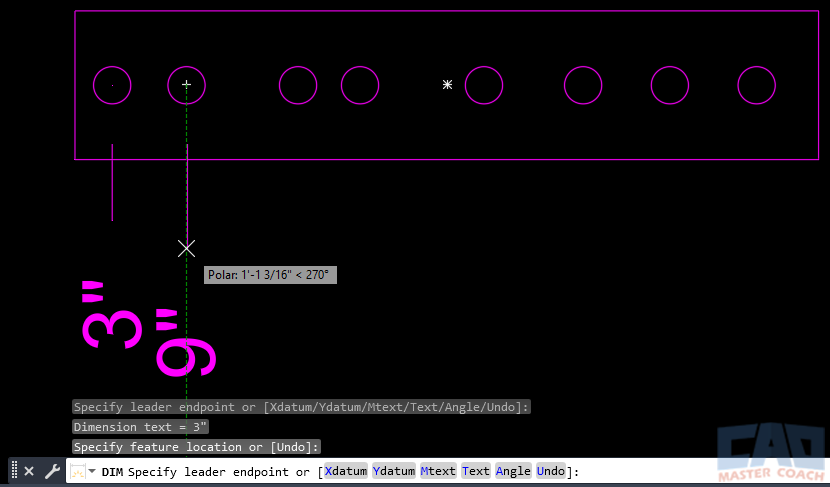Viewport: 830px width, 487px height.
Task: Choose the Text option
Action: point(476,471)
